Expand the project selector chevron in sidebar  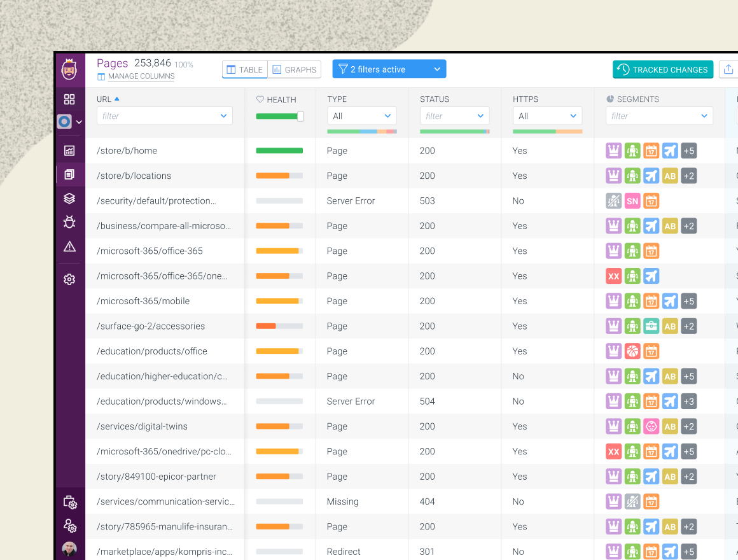pyautogui.click(x=79, y=122)
